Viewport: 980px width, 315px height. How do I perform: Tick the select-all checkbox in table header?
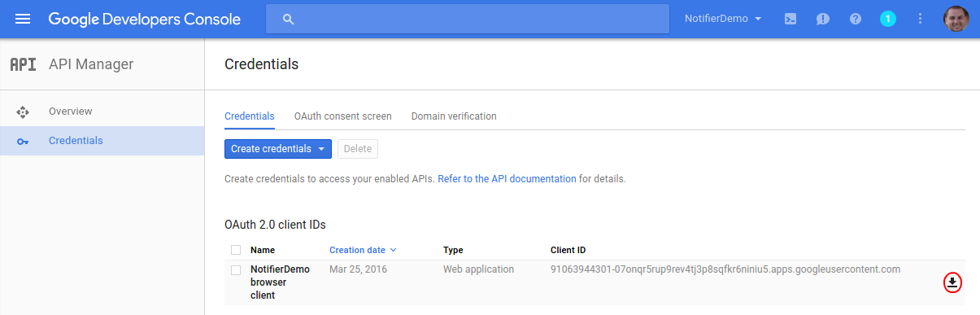coord(236,250)
